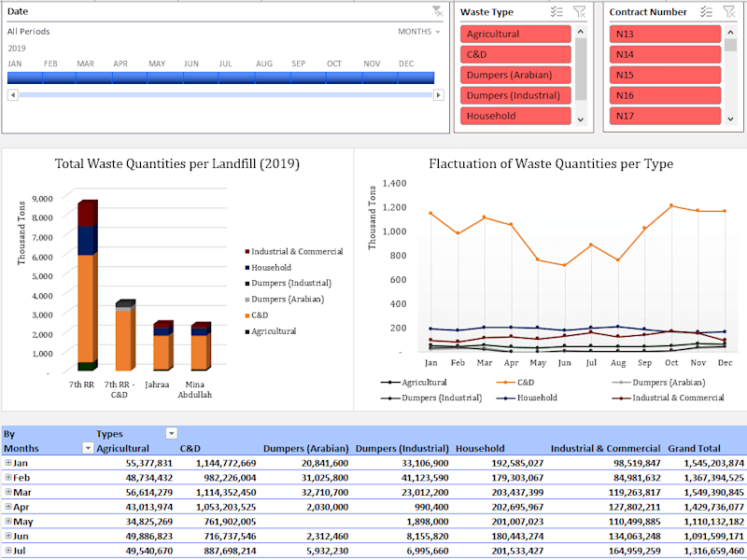Click the Waste Type slicer scrollbar thumb

pos(580,69)
